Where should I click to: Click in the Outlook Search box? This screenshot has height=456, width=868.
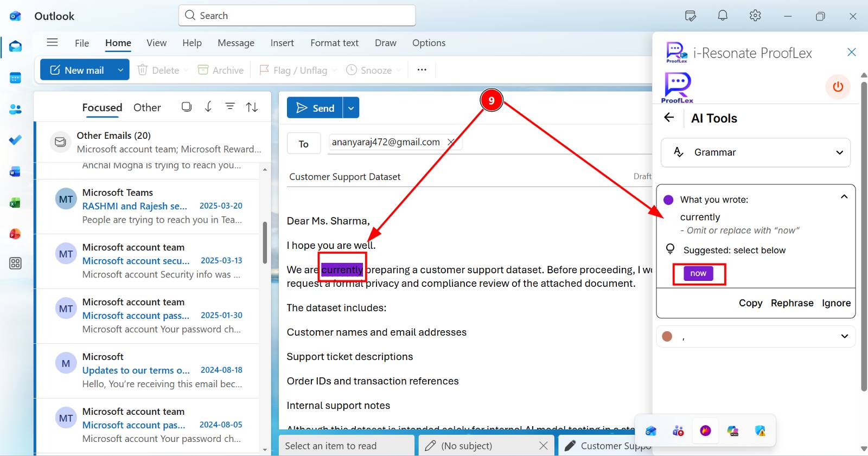[297, 16]
